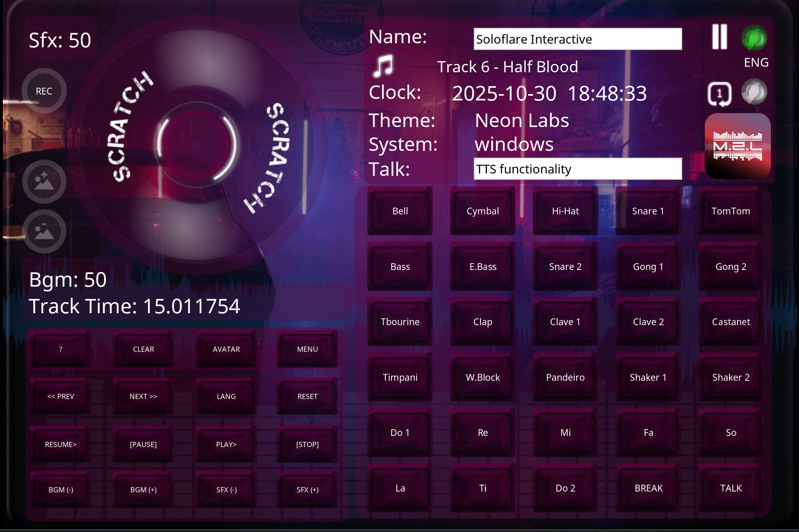Click the repeat-one loop icon
Viewport: 799px width, 532px height.
pos(719,94)
